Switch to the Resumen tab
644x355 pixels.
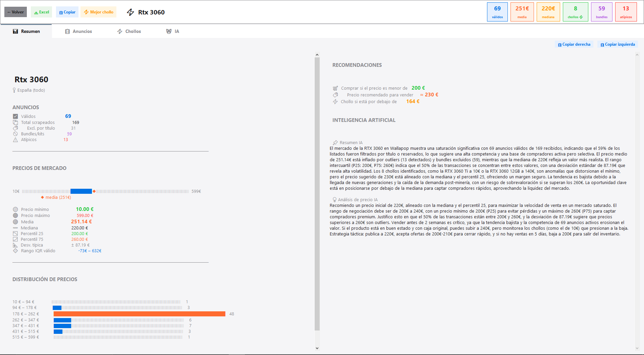[x=26, y=31]
